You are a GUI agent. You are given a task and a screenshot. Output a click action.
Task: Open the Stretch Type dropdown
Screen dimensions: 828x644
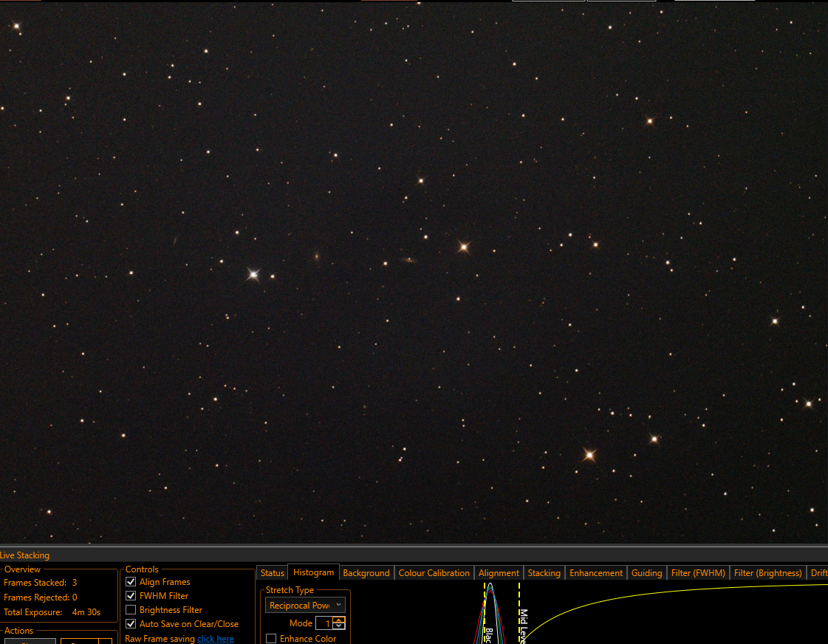[305, 605]
